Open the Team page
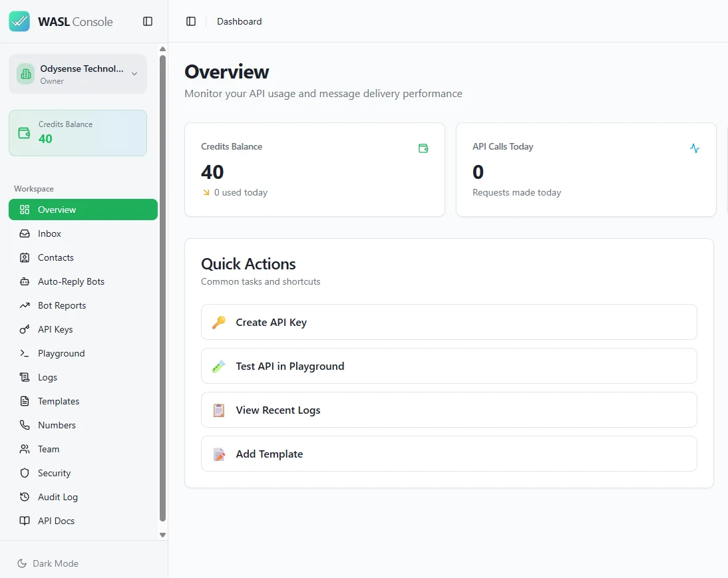 (x=83, y=450)
